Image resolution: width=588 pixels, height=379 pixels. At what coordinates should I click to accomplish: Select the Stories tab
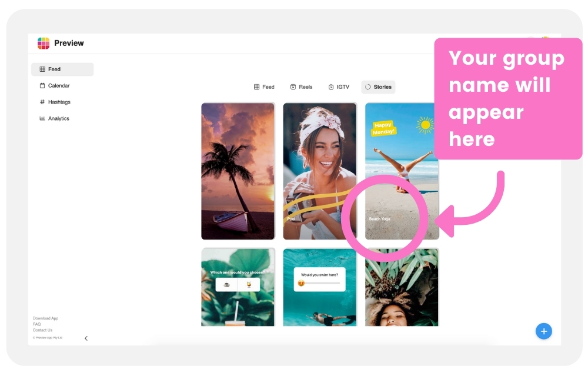coord(378,87)
